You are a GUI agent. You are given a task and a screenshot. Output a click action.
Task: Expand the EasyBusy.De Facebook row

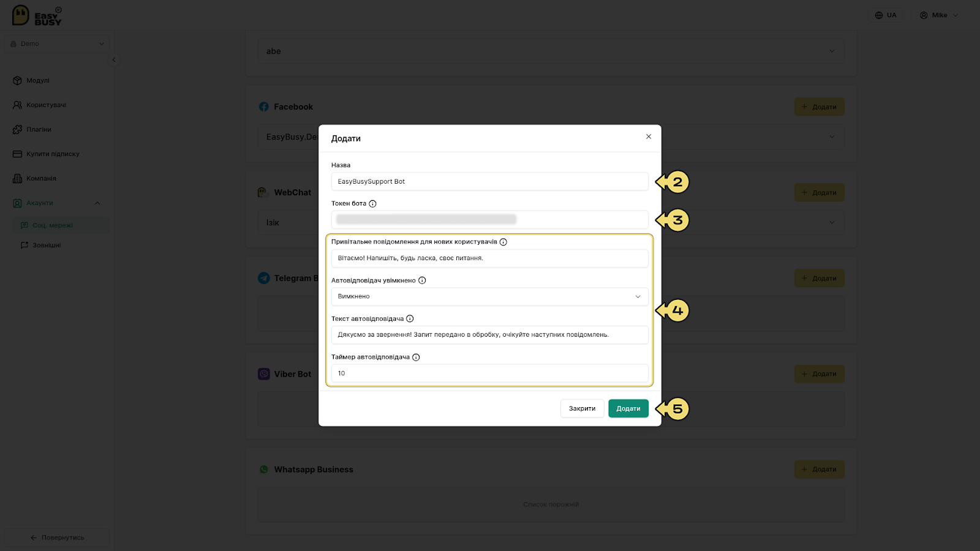[551, 137]
